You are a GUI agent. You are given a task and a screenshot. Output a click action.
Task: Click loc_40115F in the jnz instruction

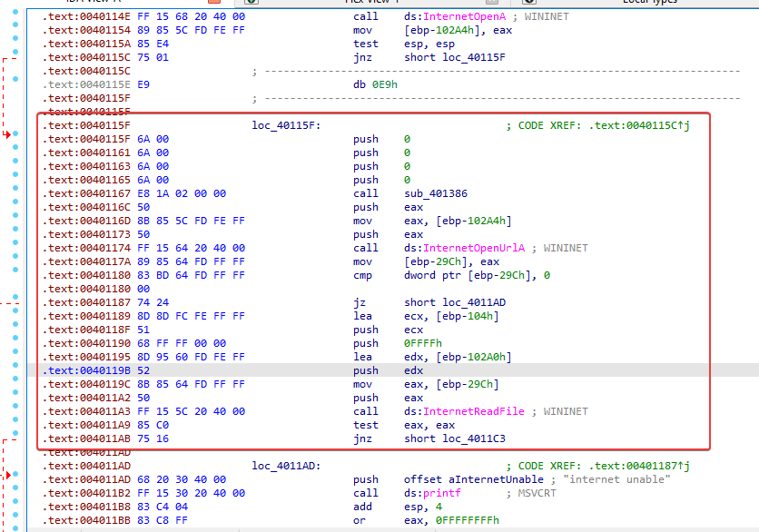(x=474, y=57)
